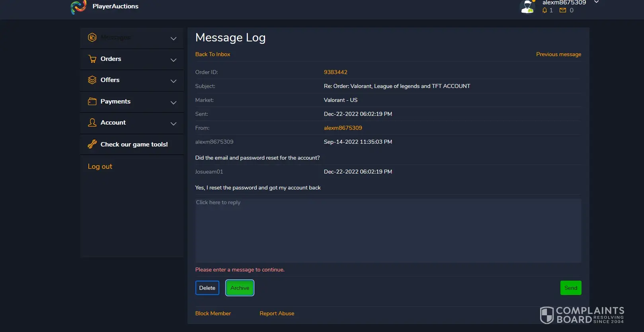Click the 'Please enter a message' error text
The image size is (644, 332).
click(240, 270)
